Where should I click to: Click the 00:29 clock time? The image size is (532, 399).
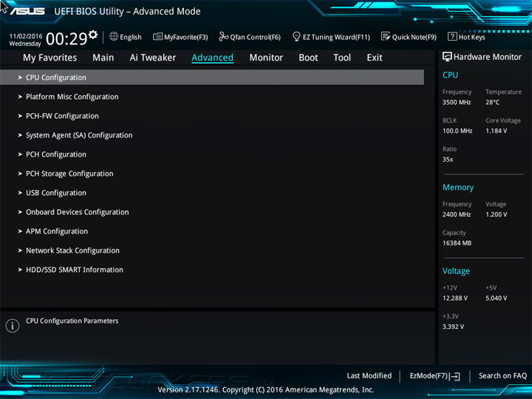pos(66,38)
